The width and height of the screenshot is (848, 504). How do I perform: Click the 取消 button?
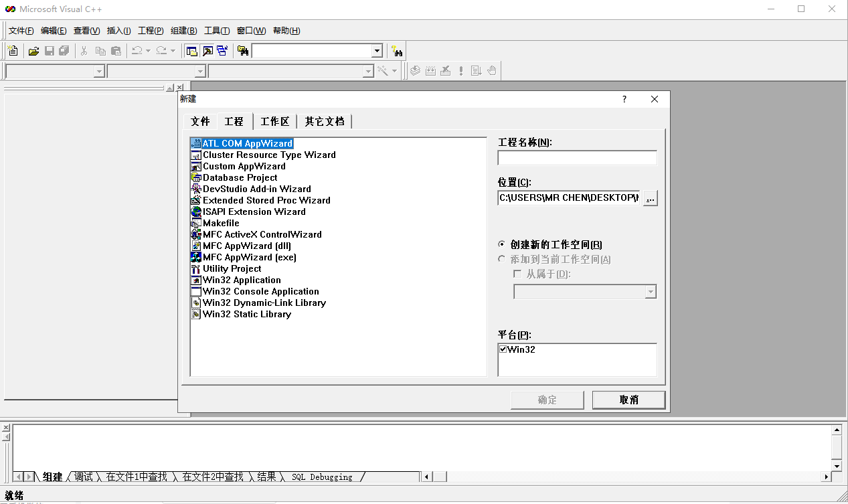(x=628, y=400)
